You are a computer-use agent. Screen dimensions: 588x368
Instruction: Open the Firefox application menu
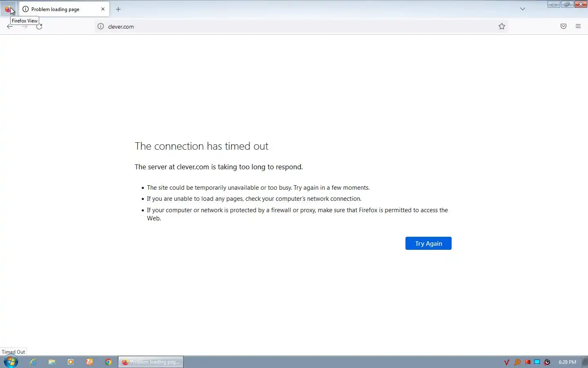tap(578, 27)
